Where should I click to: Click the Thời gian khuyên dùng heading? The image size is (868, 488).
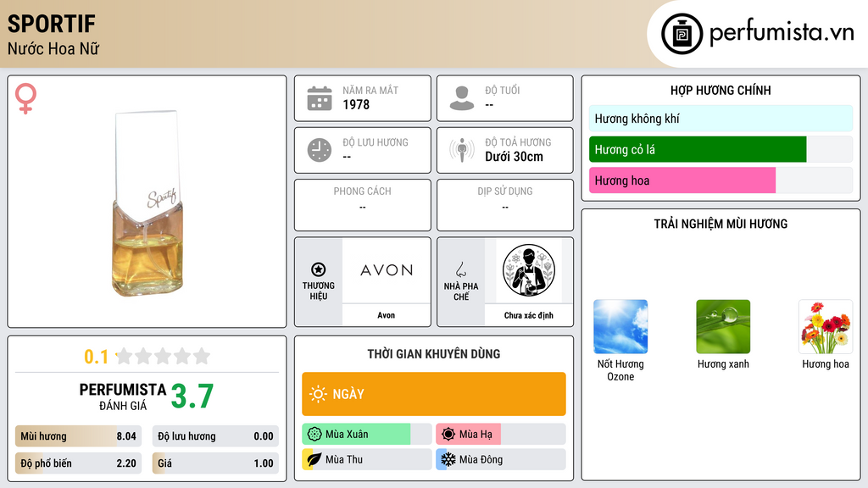pos(434,354)
